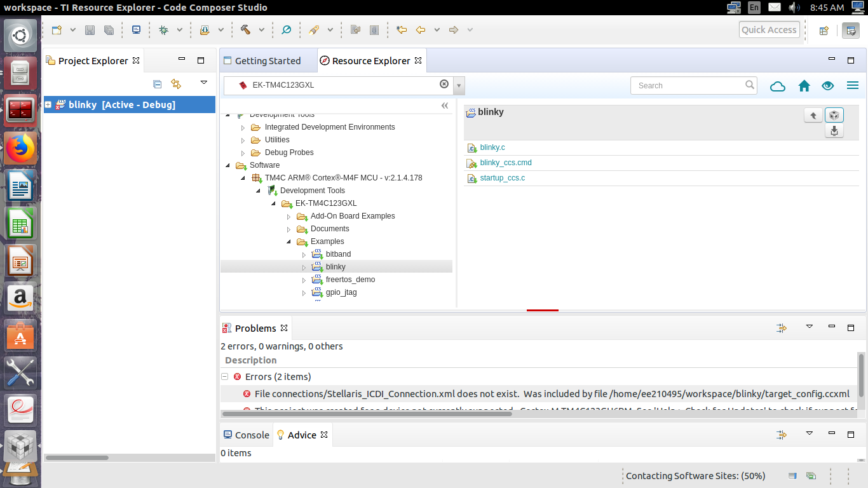Image resolution: width=868 pixels, height=488 pixels.
Task: Collapse the Errors (2 items) group
Action: [224, 377]
